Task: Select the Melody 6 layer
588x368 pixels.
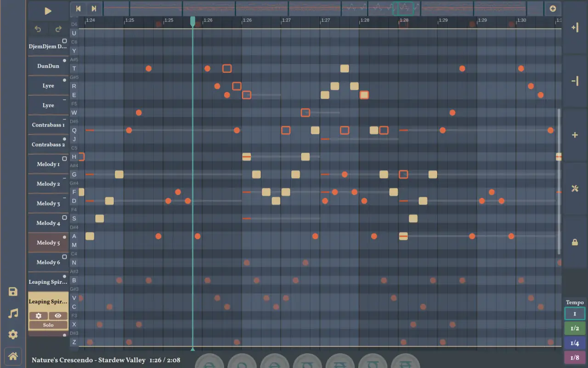Action: tap(48, 262)
